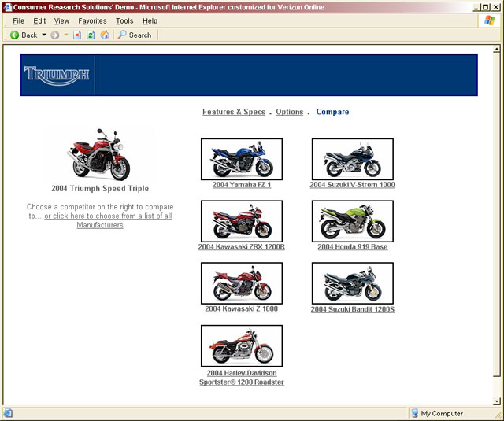
Task: Select the Kawasaki Z 1000 thumbnail
Action: click(x=242, y=283)
